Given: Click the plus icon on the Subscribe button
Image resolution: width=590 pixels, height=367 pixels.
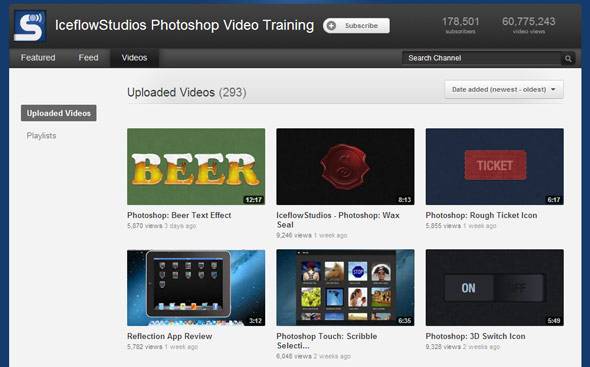Looking at the screenshot, I should coord(331,26).
